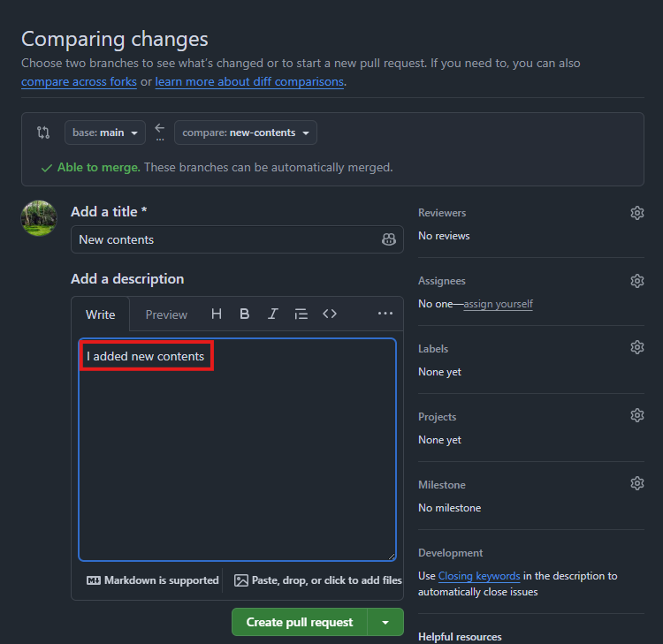The image size is (663, 644).
Task: Click the Markdown is supported link
Action: click(x=153, y=580)
